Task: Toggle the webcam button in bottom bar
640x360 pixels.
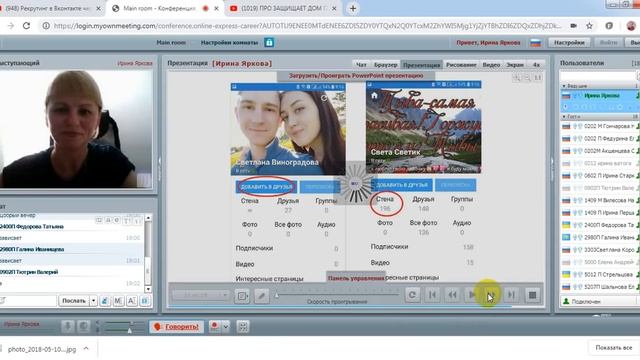Action: click(x=84, y=327)
